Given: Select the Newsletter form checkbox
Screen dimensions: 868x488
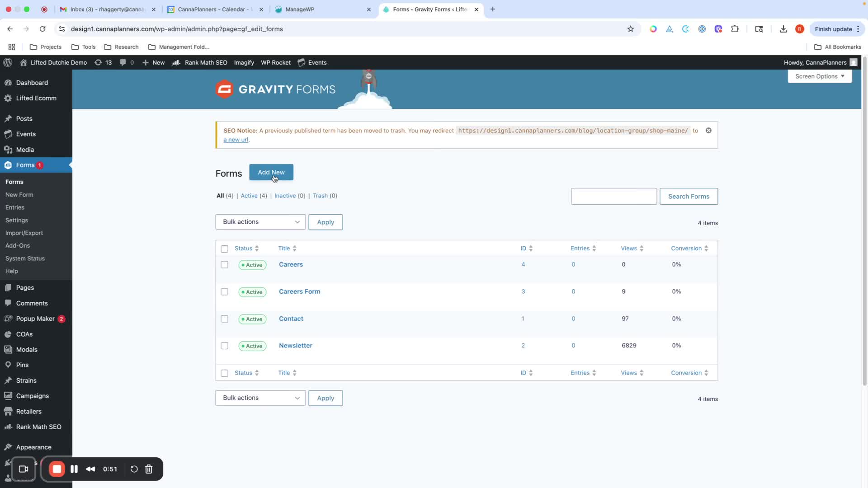Looking at the screenshot, I should click(224, 346).
